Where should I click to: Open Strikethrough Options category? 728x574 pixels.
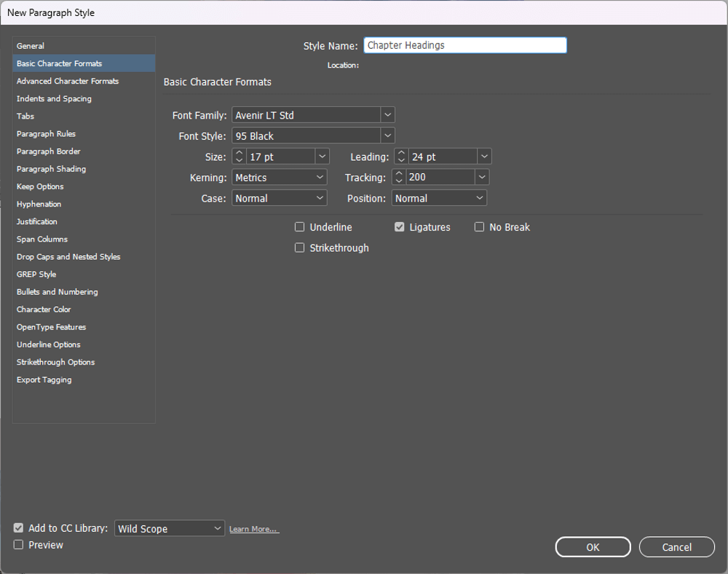click(x=84, y=362)
